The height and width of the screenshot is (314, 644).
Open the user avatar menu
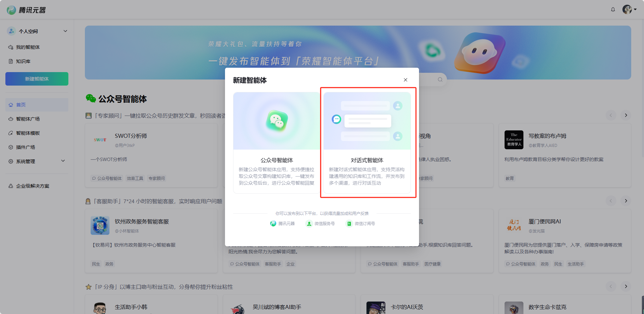pyautogui.click(x=629, y=9)
